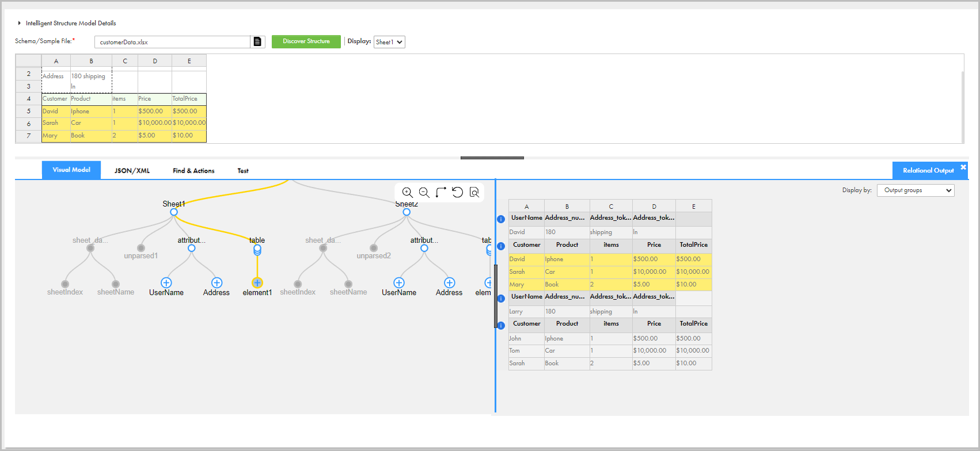
Task: Switch to the JSON/XML tab
Action: pos(132,171)
